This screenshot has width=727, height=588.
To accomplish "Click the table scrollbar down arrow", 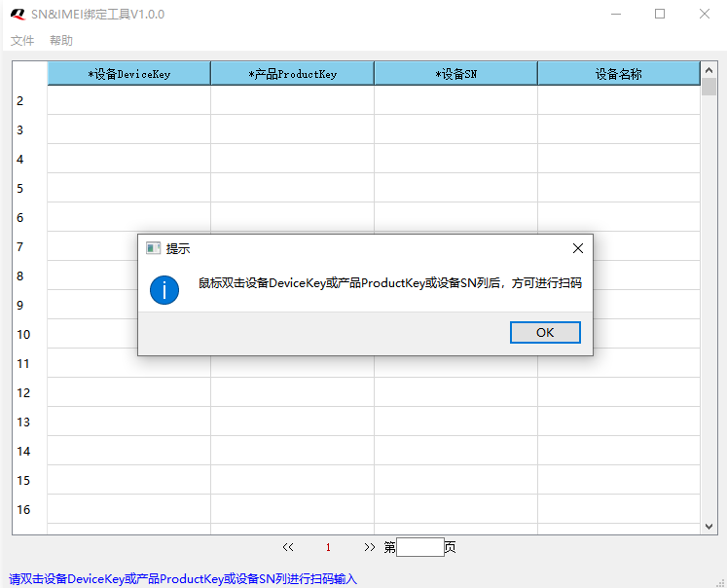I will [x=709, y=527].
